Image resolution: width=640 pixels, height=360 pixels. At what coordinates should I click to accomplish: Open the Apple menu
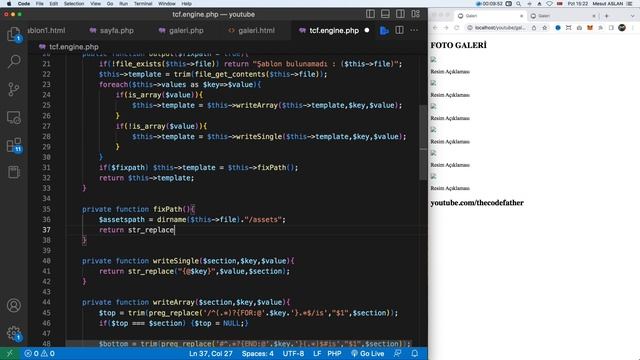(x=9, y=4)
